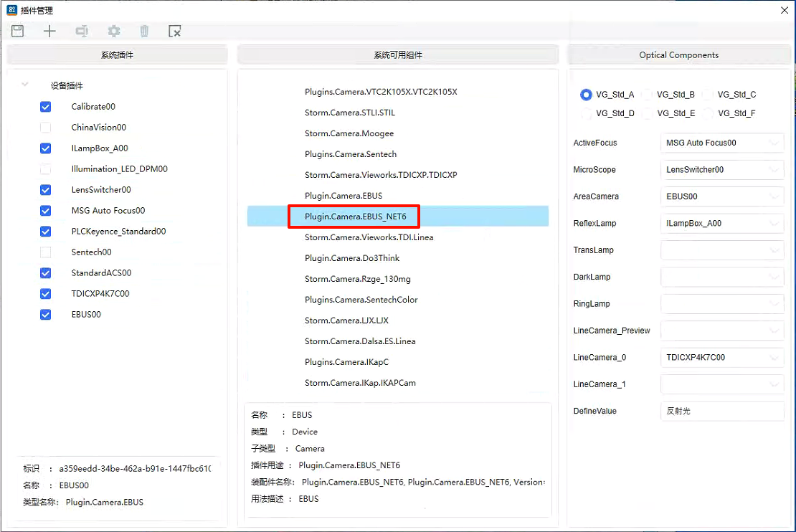Click the DefineValue input field
Image resolution: width=796 pixels, height=532 pixels.
721,411
